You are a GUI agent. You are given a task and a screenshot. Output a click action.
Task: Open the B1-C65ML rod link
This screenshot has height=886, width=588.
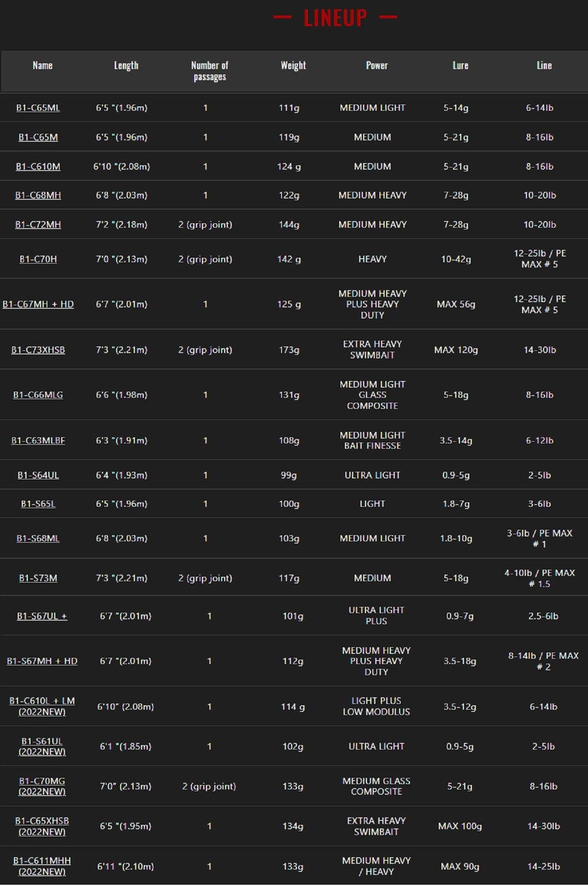click(38, 108)
